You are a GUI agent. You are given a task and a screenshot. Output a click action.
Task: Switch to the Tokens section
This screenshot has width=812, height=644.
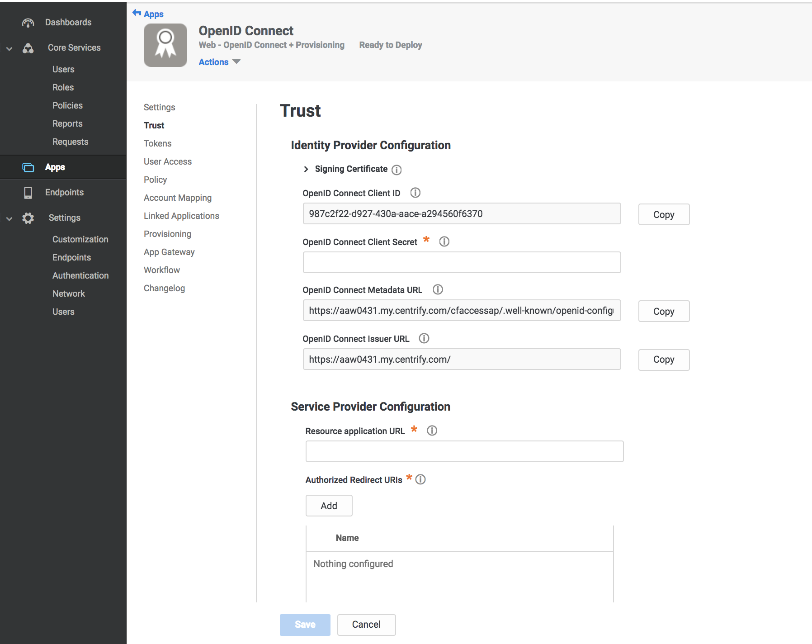(x=157, y=143)
